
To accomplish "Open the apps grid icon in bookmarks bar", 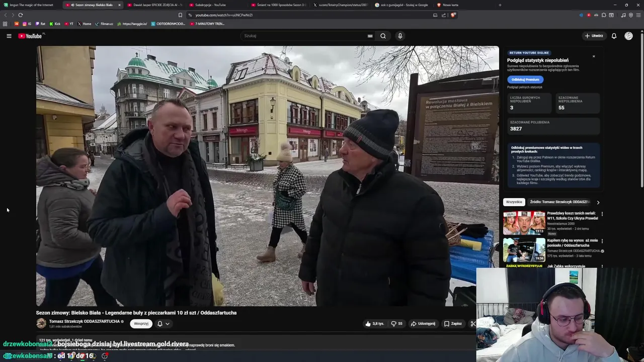I will coord(5,24).
